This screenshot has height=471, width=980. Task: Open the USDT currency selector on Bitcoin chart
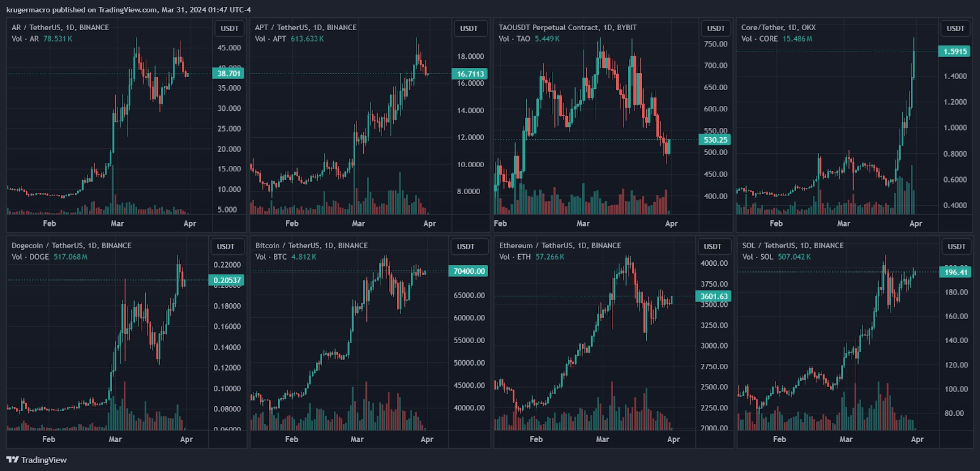pos(466,246)
